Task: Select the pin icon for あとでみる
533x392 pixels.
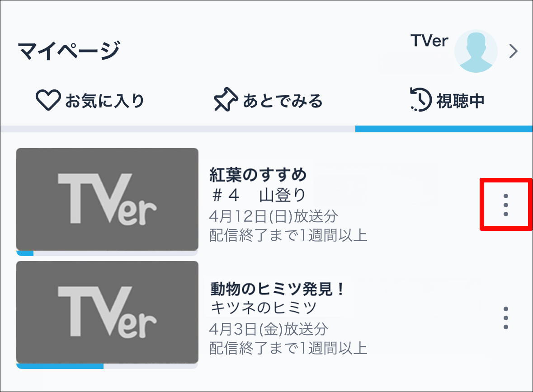Action: pos(225,99)
